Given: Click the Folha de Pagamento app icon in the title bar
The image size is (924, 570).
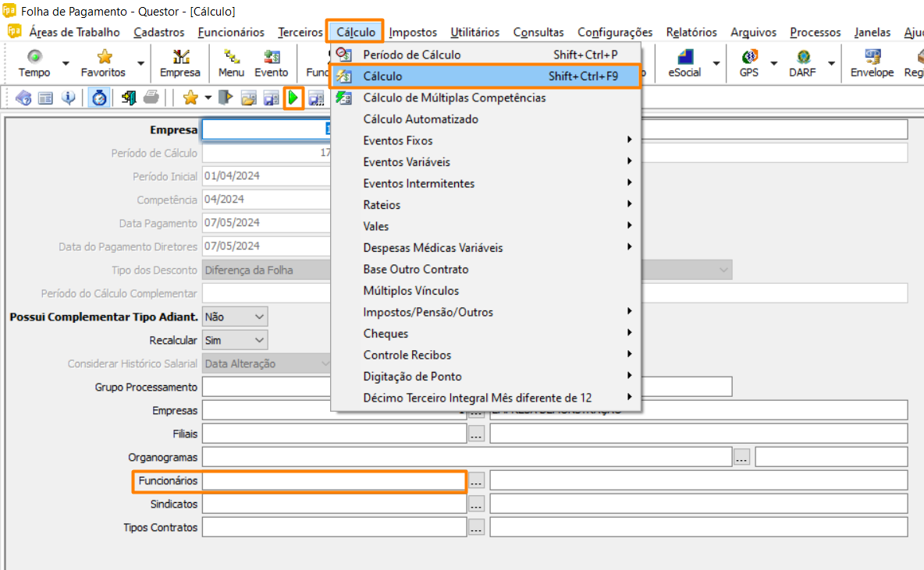Looking at the screenshot, I should [9, 11].
